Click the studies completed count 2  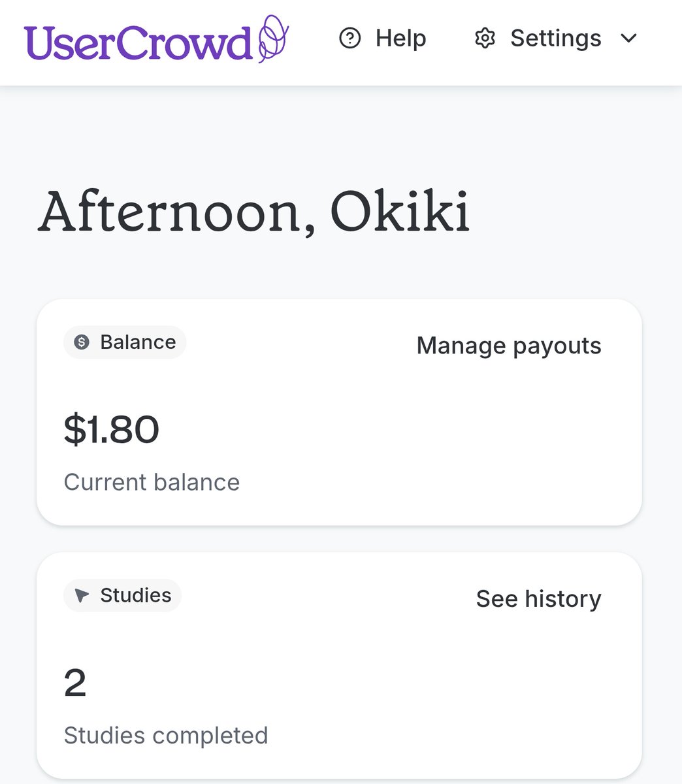pyautogui.click(x=75, y=683)
